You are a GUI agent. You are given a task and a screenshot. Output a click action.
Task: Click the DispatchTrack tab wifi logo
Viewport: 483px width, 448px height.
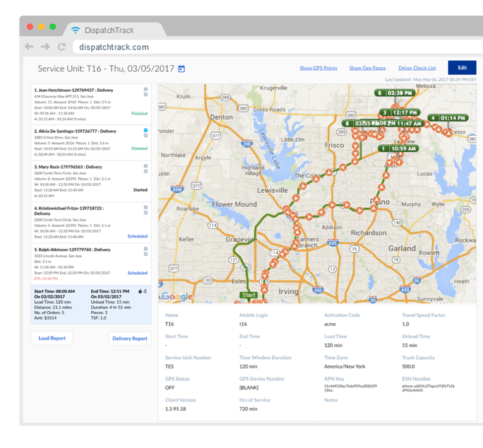click(75, 30)
